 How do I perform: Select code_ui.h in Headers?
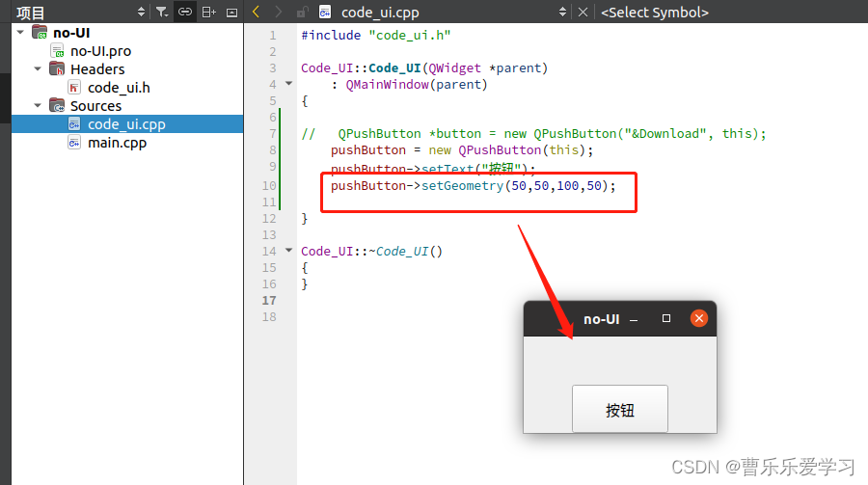click(118, 87)
